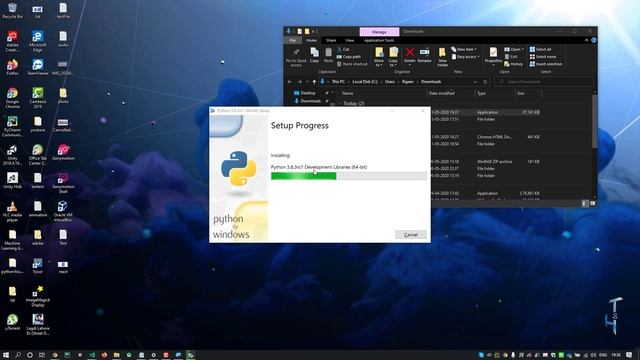Click Copy path in the ribbon
The width and height of the screenshot is (640, 360).
[x=349, y=57]
